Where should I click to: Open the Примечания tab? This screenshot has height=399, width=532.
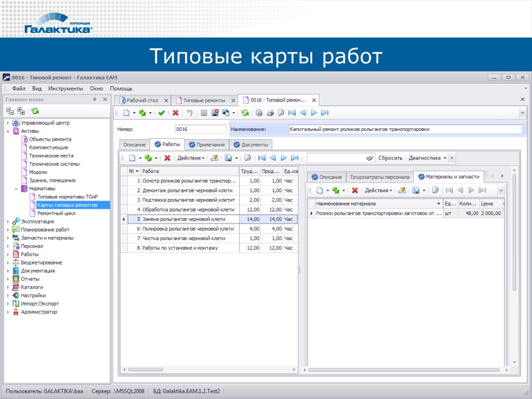tap(207, 144)
